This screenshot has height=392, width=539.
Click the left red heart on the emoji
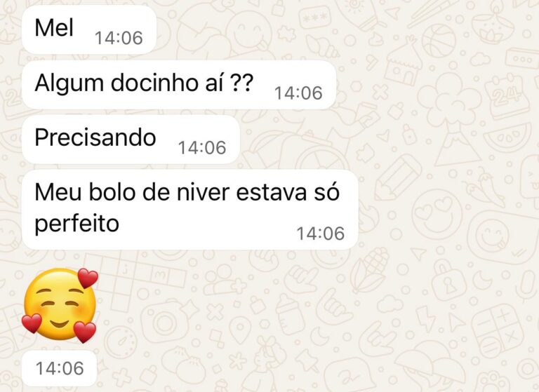point(32,323)
